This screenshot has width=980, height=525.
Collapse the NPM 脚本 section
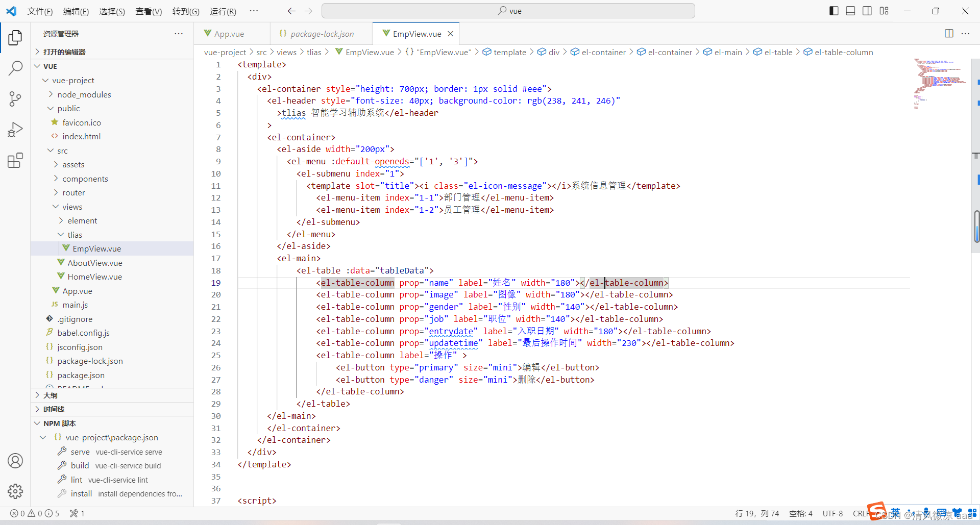(112, 423)
